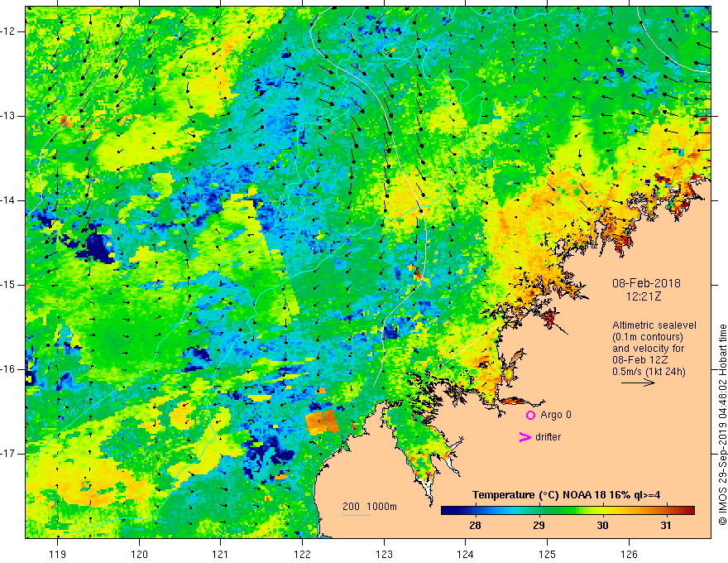Click the colorbar tick label '28'
The image size is (728, 563).
click(x=475, y=526)
